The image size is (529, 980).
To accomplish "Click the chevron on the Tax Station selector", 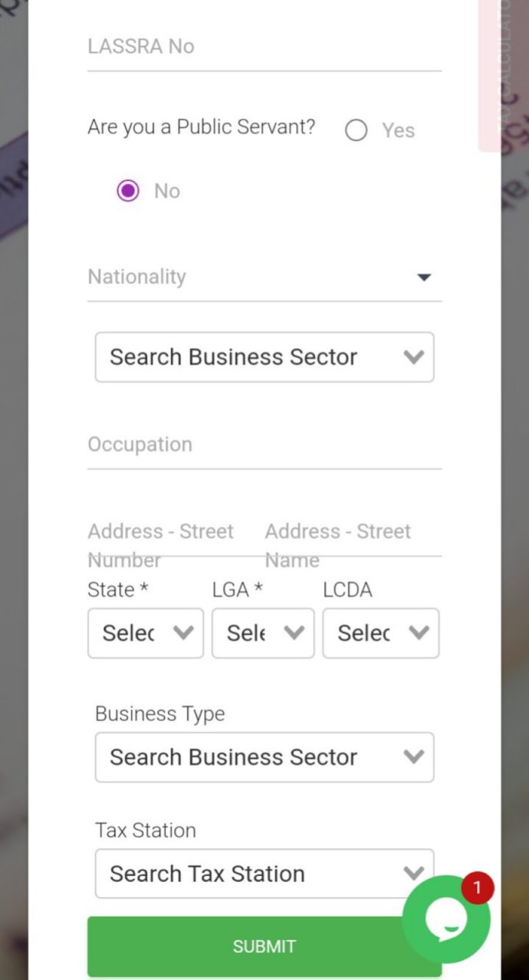I will pyautogui.click(x=414, y=873).
